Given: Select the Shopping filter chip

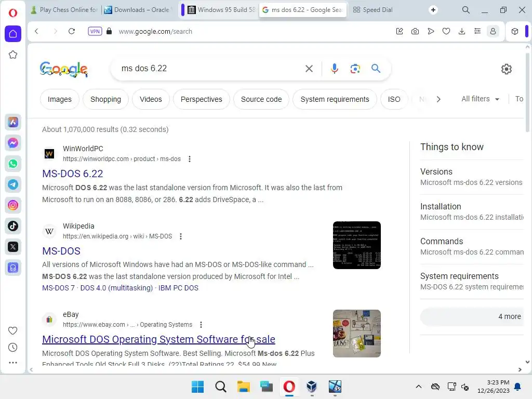Looking at the screenshot, I should 105,99.
